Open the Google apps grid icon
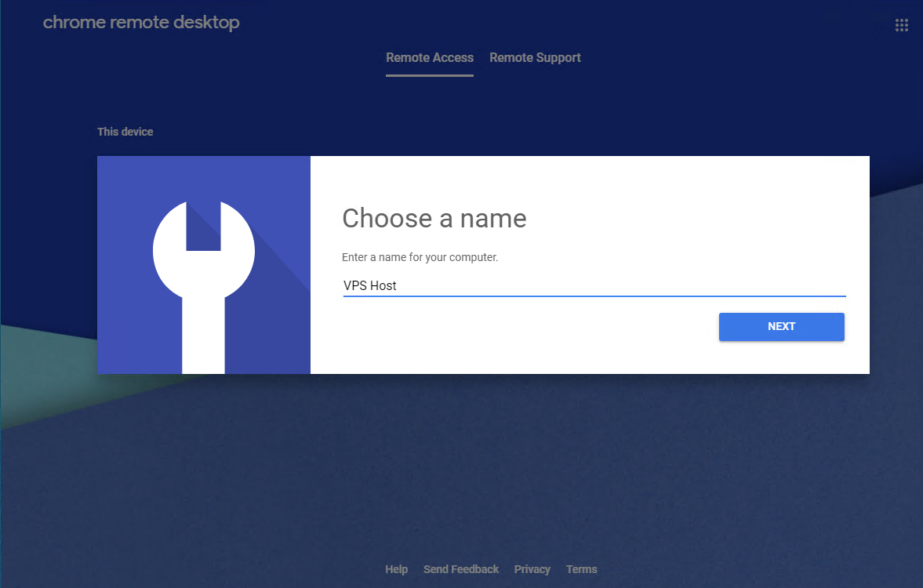This screenshot has width=923, height=588. (x=901, y=25)
